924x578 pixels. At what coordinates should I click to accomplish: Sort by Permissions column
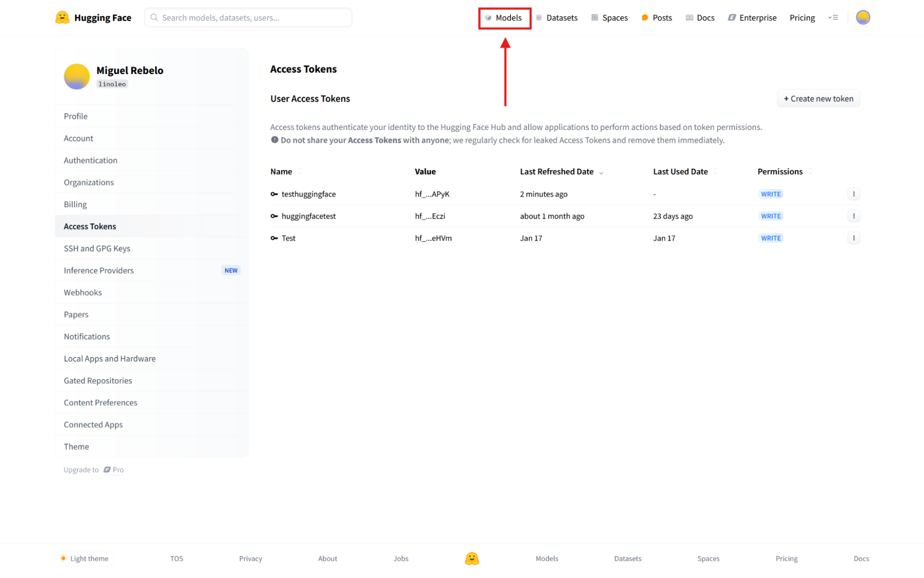tap(810, 172)
